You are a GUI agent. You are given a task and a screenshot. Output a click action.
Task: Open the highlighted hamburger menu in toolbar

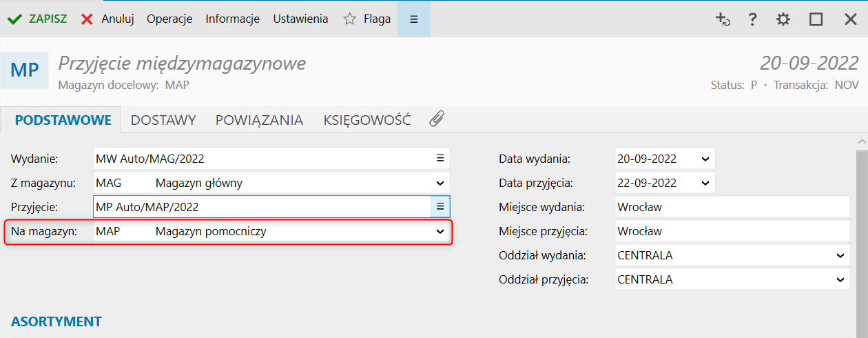click(x=414, y=19)
